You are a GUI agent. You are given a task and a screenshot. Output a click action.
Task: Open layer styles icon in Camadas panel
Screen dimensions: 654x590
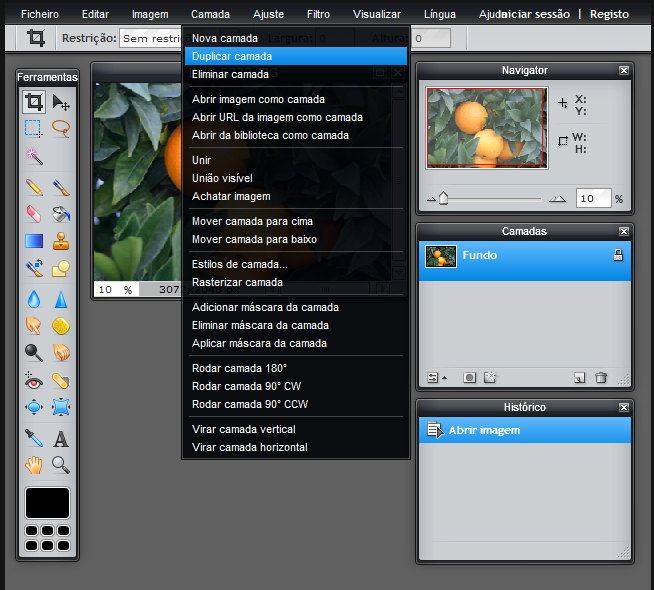point(490,378)
